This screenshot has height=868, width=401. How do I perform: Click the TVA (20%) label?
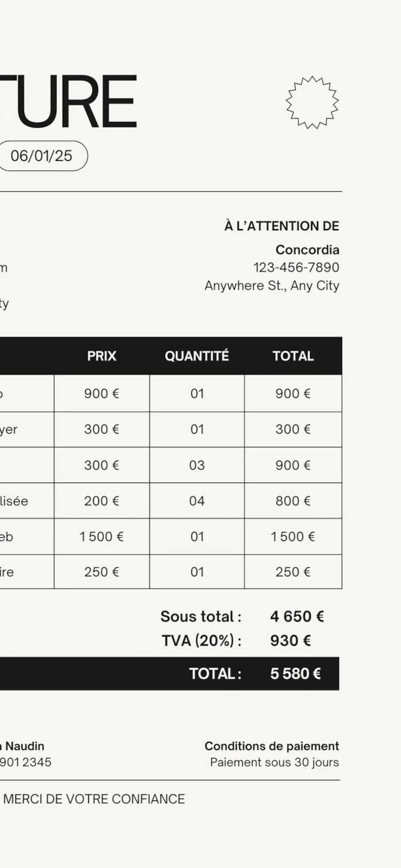point(202,640)
